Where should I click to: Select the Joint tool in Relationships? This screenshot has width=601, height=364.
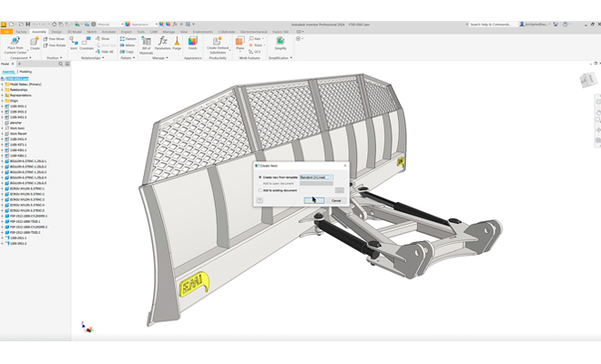pyautogui.click(x=74, y=43)
